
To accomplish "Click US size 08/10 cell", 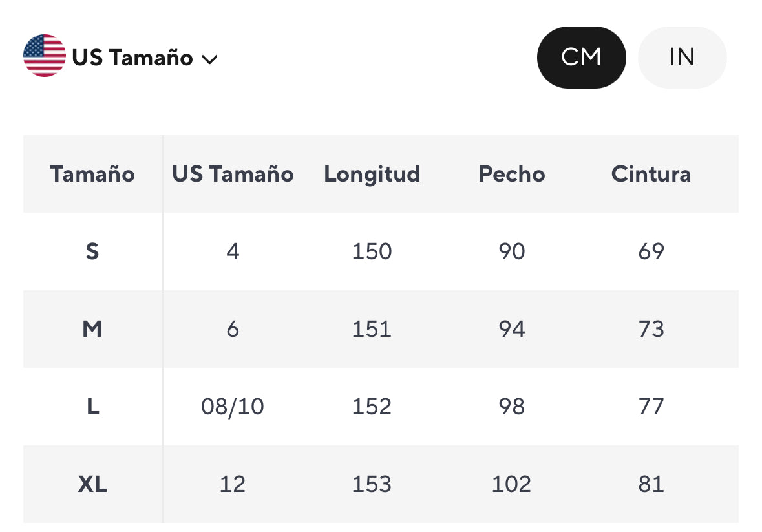I will click(233, 407).
